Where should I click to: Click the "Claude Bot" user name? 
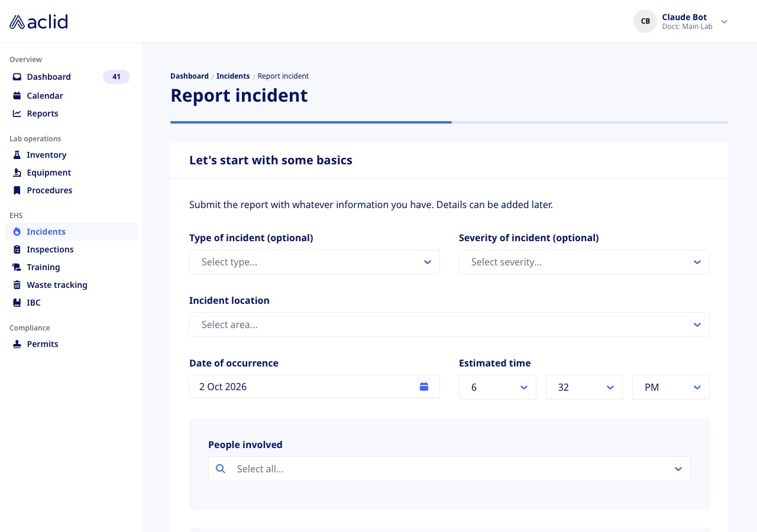(684, 17)
